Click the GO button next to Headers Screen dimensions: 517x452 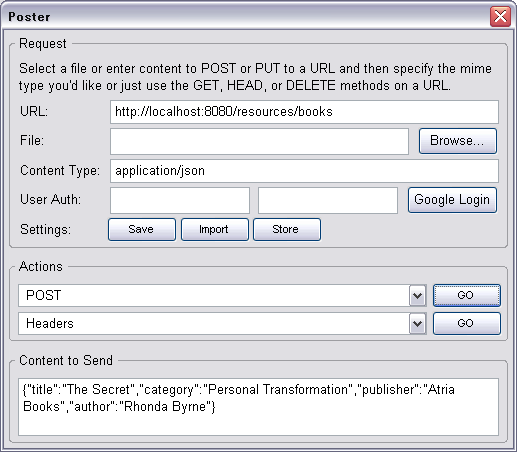point(467,323)
